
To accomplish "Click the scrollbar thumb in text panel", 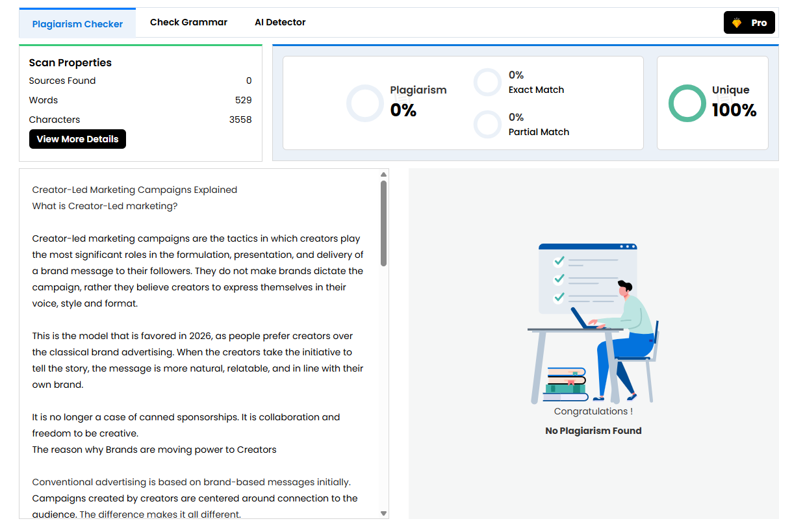I will 384,223.
